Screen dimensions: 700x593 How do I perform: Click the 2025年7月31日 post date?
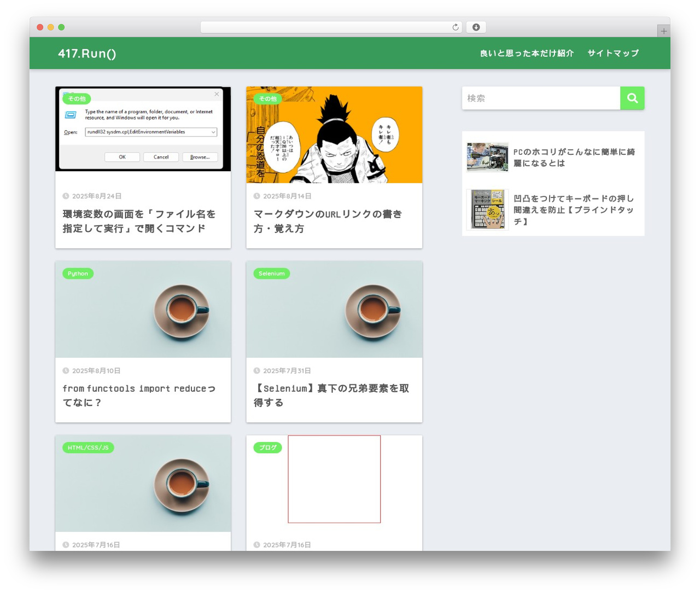(x=287, y=370)
